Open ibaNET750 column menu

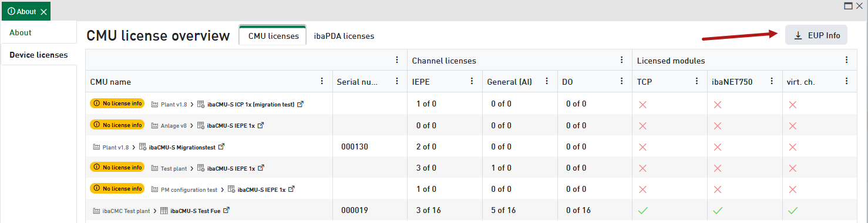point(772,82)
